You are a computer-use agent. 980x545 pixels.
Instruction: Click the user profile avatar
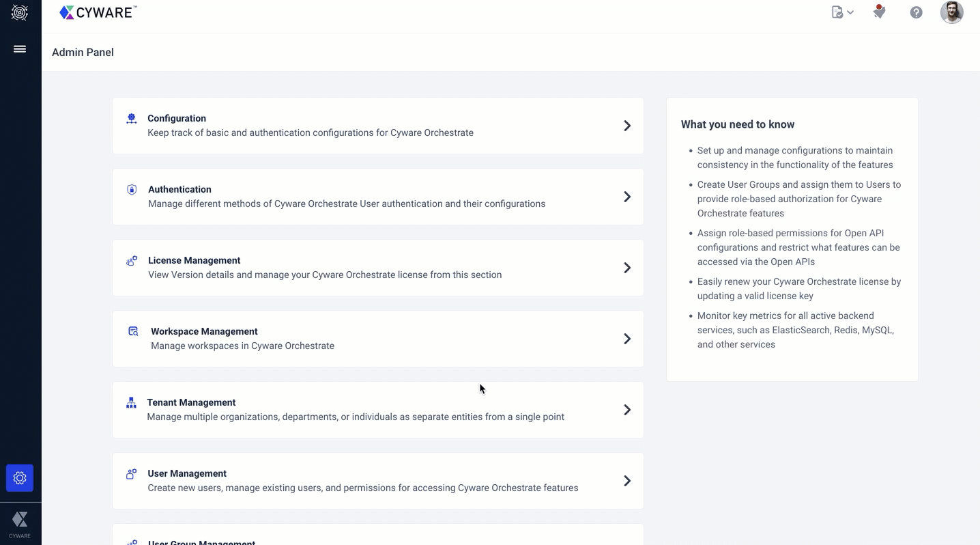(951, 12)
